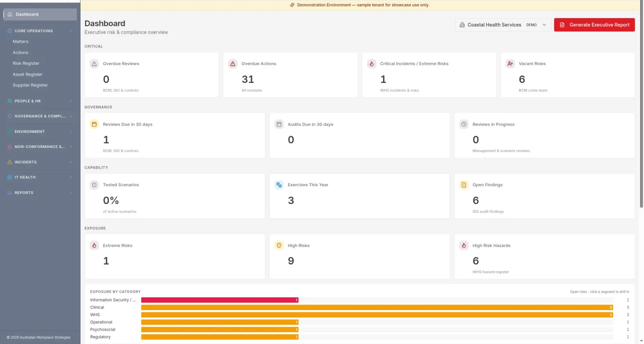Open the Dashboard home icon in sidebar

click(x=10, y=14)
